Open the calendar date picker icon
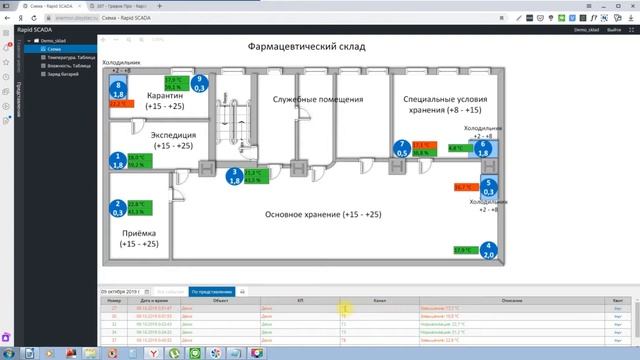Screen dimensions: 640x360 pyautogui.click(x=147, y=292)
